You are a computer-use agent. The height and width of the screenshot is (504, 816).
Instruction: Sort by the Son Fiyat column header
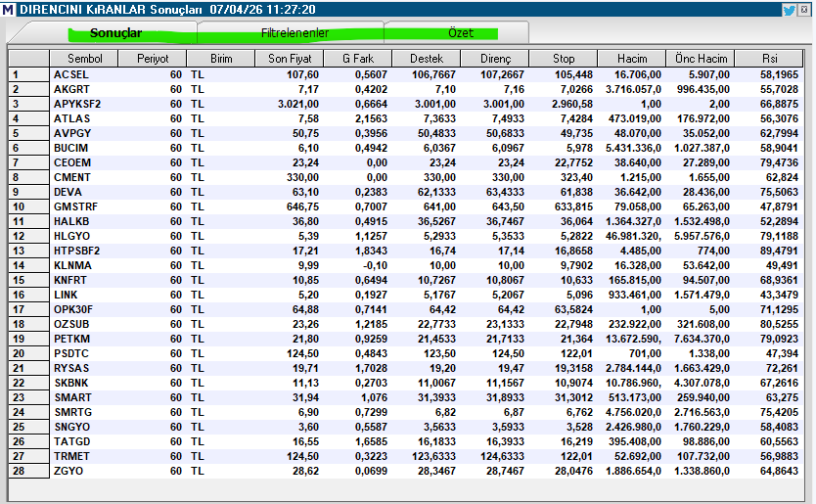coord(290,59)
